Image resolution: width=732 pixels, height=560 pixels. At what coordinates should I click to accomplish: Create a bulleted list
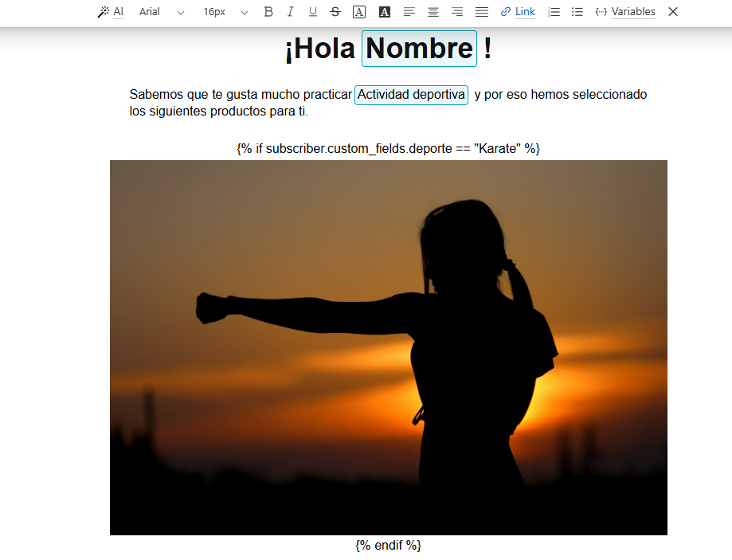[577, 12]
